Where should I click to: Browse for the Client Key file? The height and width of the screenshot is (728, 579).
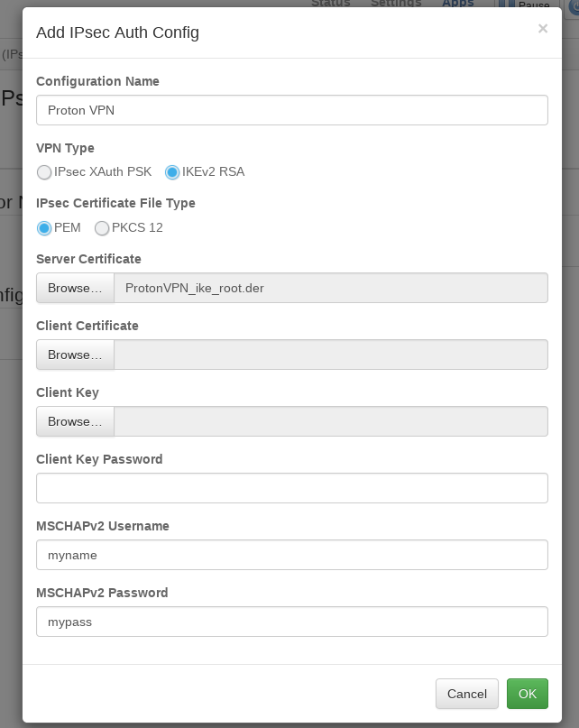[75, 421]
